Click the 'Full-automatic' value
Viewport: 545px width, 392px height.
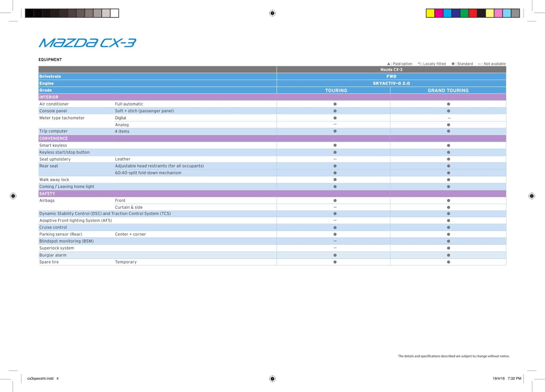(x=129, y=104)
